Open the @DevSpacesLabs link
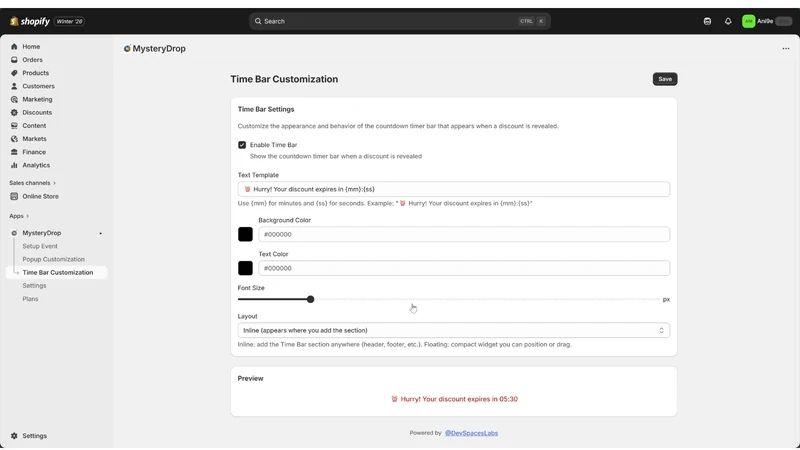800x450 pixels. click(471, 433)
